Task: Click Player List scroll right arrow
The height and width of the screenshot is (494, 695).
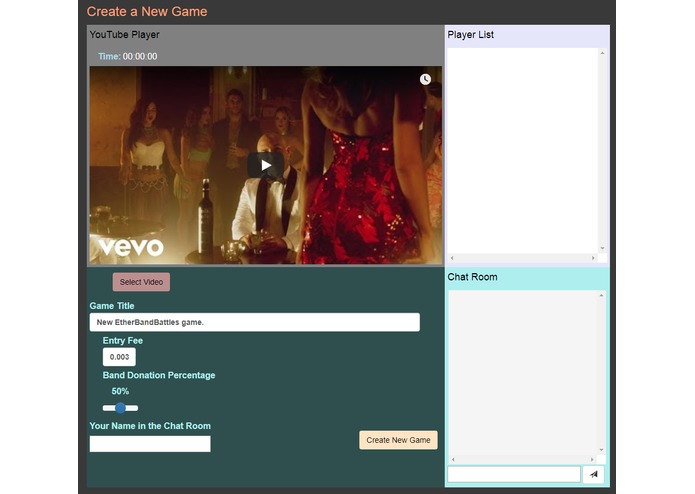Action: [593, 258]
